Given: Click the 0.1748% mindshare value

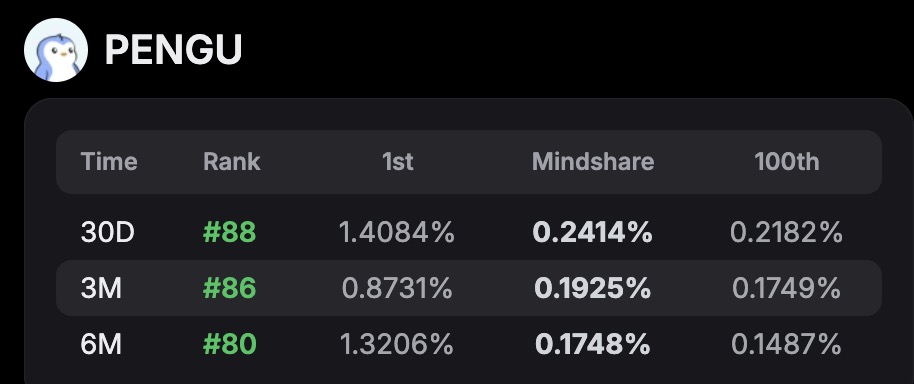Looking at the screenshot, I should coord(592,344).
